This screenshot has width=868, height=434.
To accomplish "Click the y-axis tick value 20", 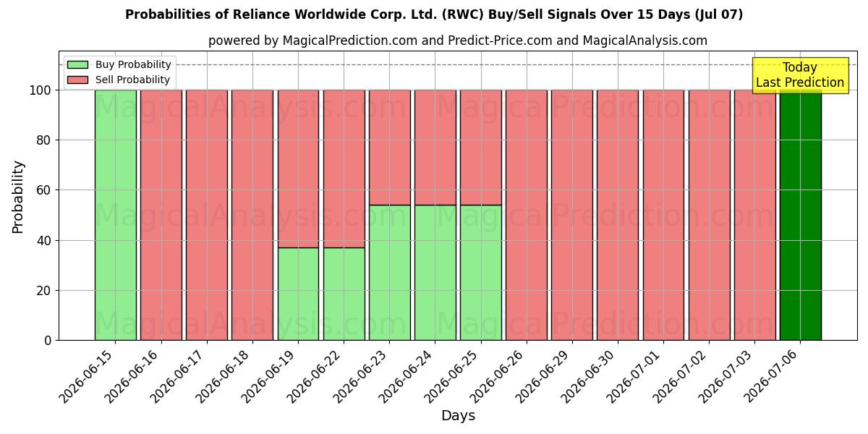I will pos(45,290).
